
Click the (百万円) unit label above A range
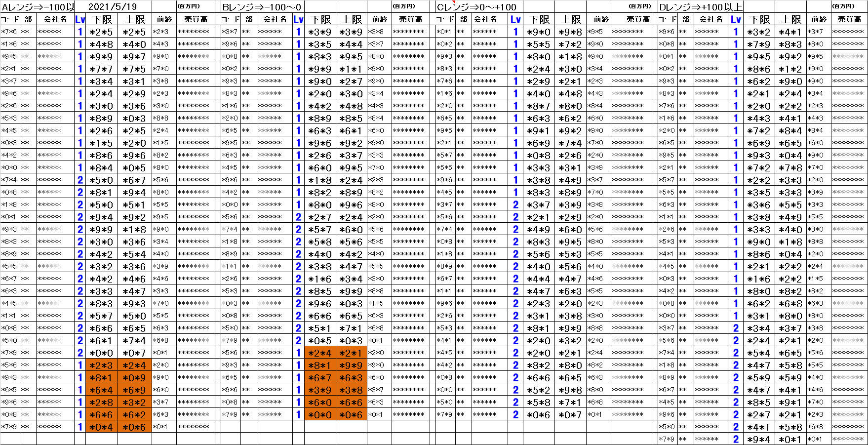188,6
